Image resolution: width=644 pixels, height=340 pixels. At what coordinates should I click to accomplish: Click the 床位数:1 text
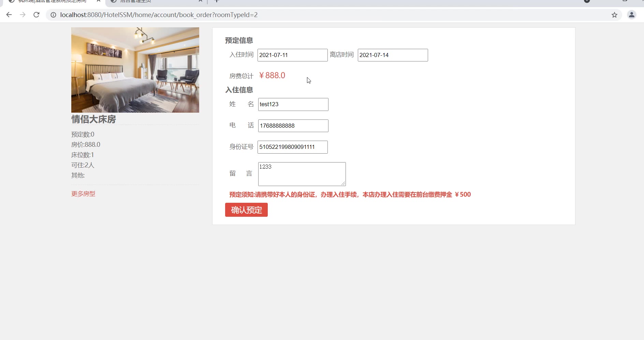pos(83,155)
